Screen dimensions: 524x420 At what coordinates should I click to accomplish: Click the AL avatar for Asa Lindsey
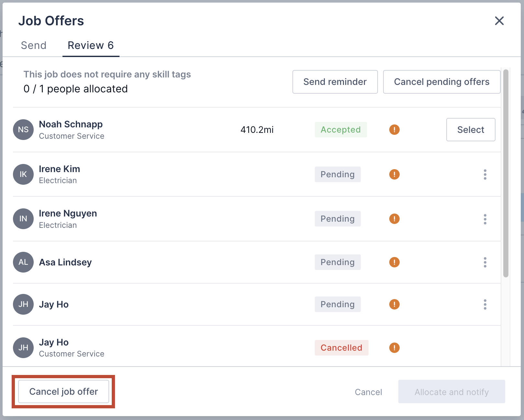pyautogui.click(x=23, y=262)
